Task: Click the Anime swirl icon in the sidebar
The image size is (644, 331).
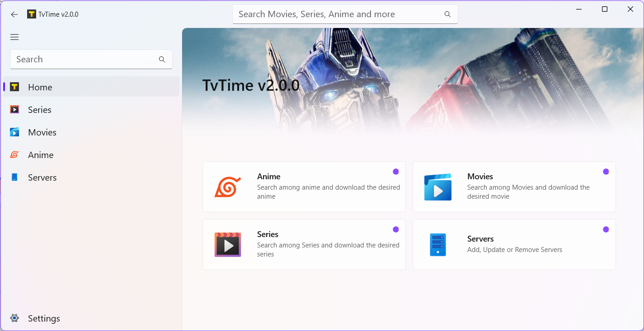Action: pos(14,154)
